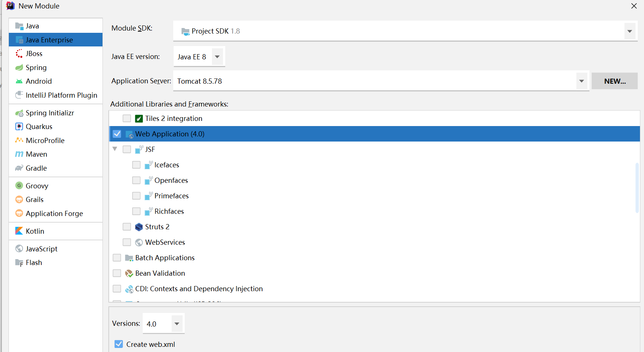Close the New Module dialog
The height and width of the screenshot is (352, 644).
tap(634, 6)
